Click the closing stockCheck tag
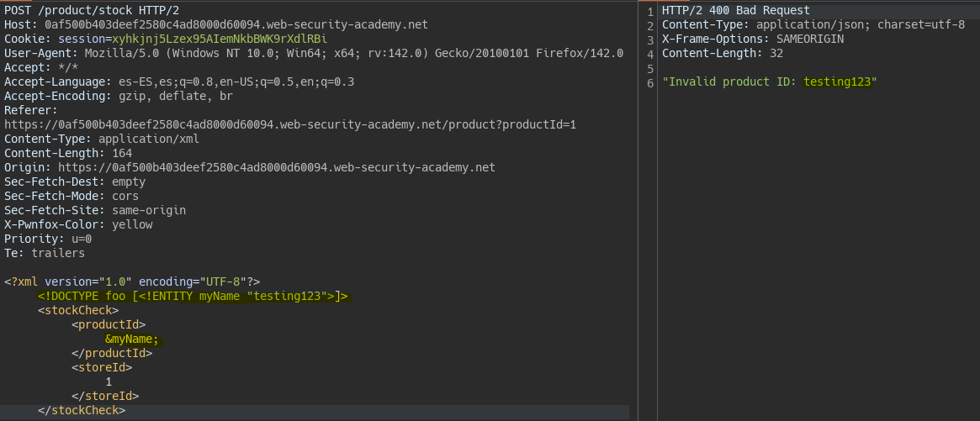Screen dimensions: 980x421 82,411
